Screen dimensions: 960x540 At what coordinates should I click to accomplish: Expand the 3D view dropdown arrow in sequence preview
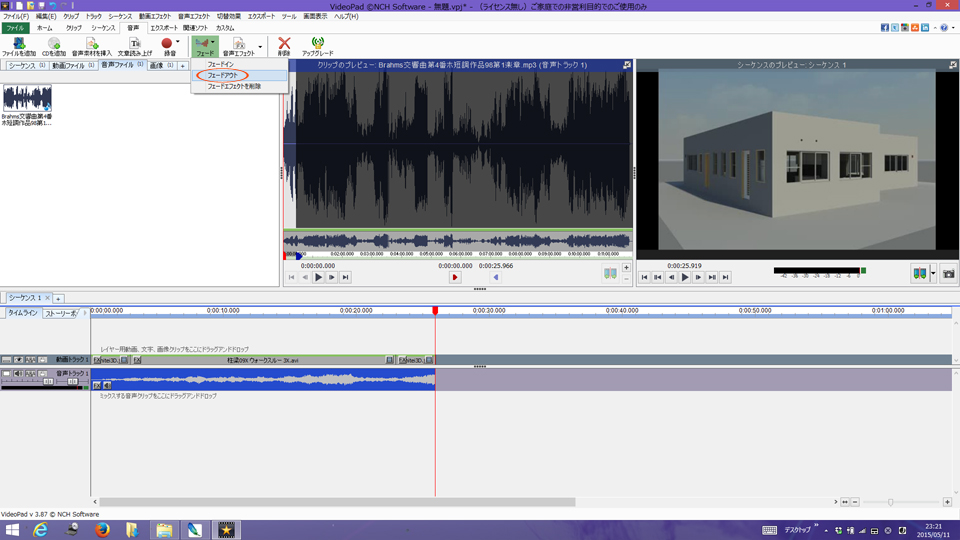tap(933, 274)
